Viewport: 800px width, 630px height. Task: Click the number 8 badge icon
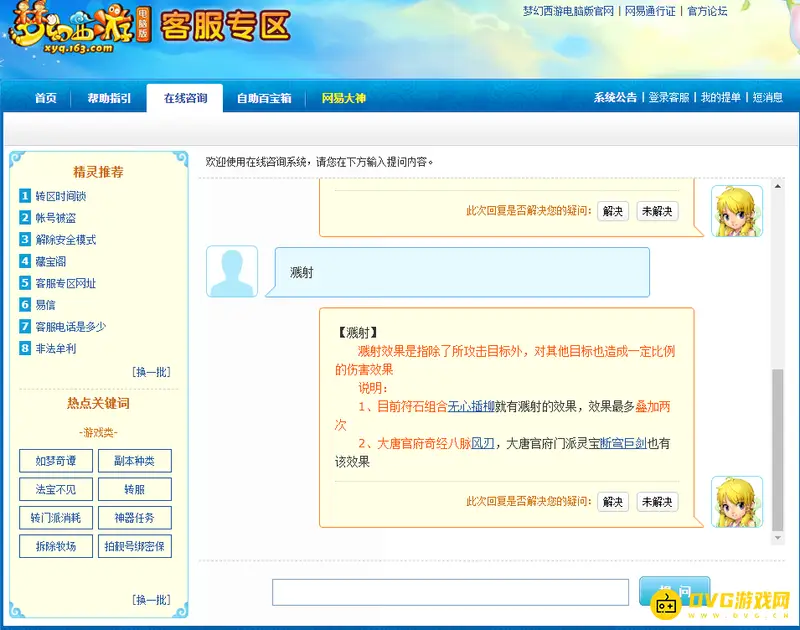[x=25, y=348]
